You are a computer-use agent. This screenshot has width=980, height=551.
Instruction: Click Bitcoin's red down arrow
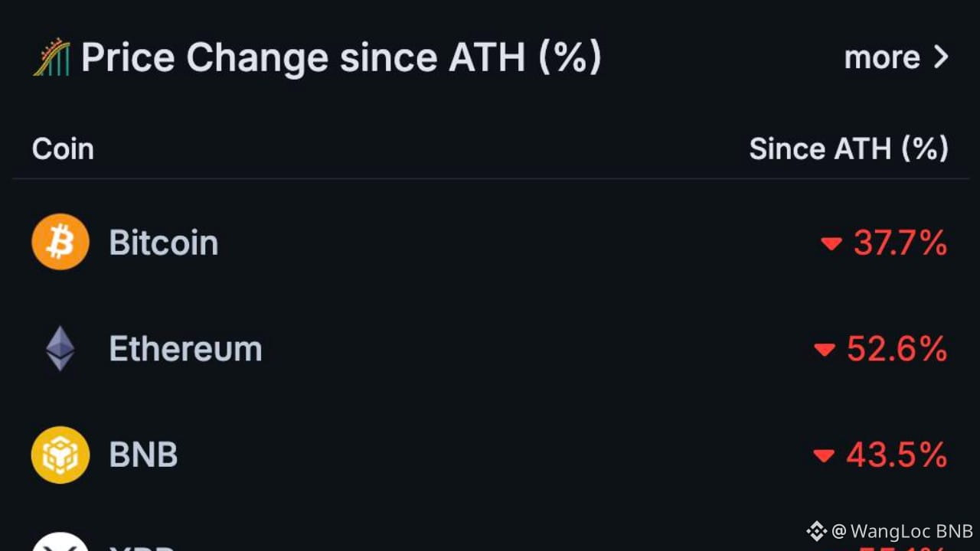(x=831, y=244)
